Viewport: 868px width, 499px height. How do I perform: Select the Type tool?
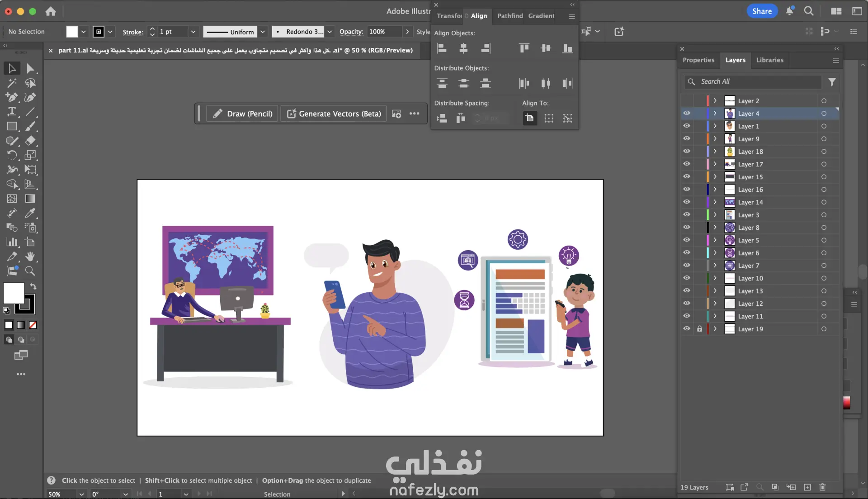12,112
